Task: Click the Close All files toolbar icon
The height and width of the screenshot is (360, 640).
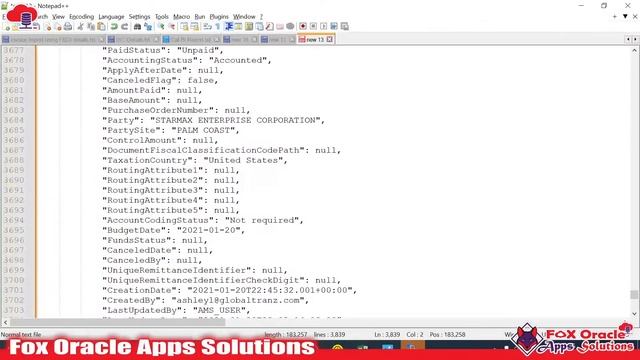Action: [58, 27]
